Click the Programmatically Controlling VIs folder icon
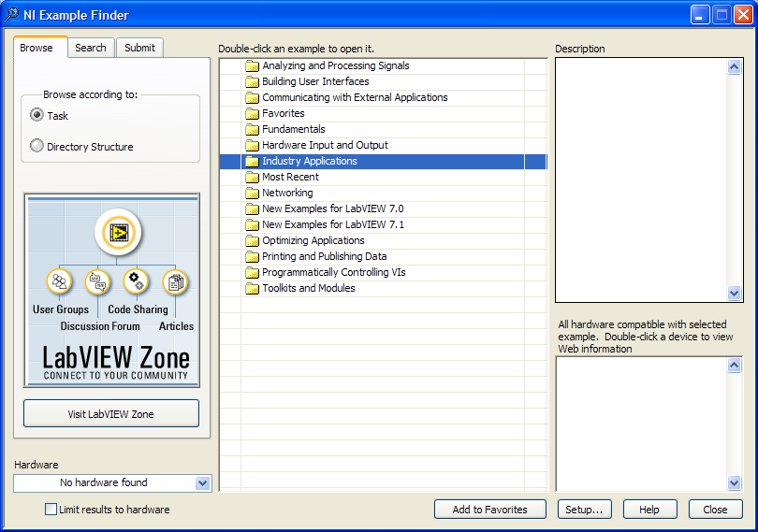Image resolution: width=758 pixels, height=532 pixels. [x=252, y=272]
